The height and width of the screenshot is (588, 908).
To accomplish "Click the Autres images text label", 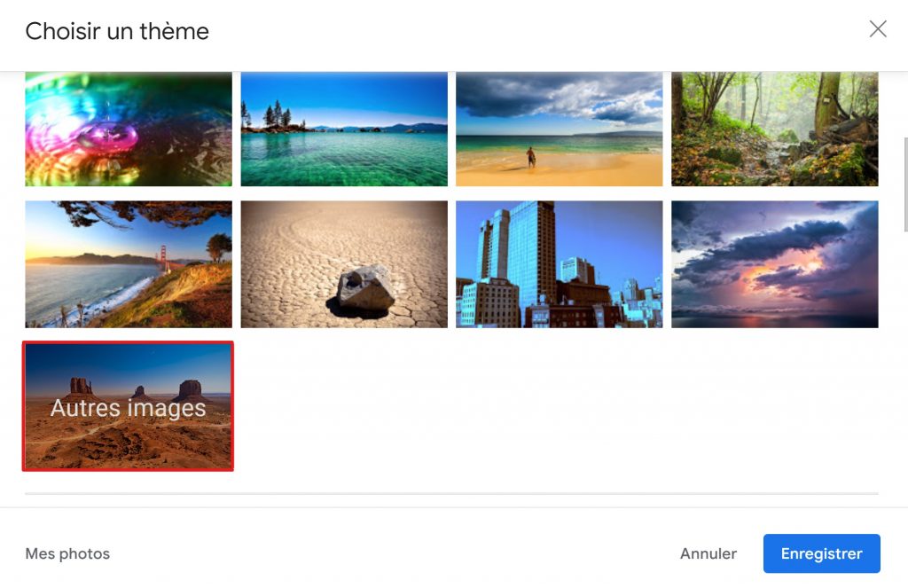I will pos(128,408).
